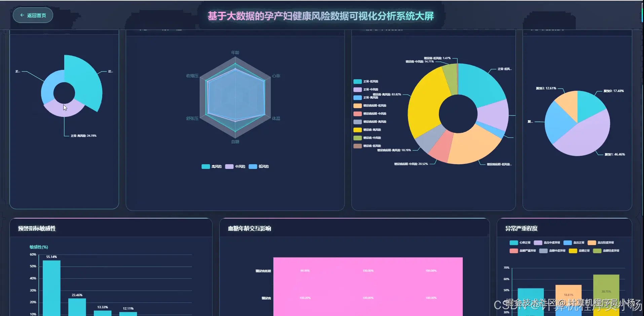Toggle 糖尿病-中风险 legend entry
Image resolution: width=644 pixels, height=316 pixels.
pyautogui.click(x=367, y=138)
